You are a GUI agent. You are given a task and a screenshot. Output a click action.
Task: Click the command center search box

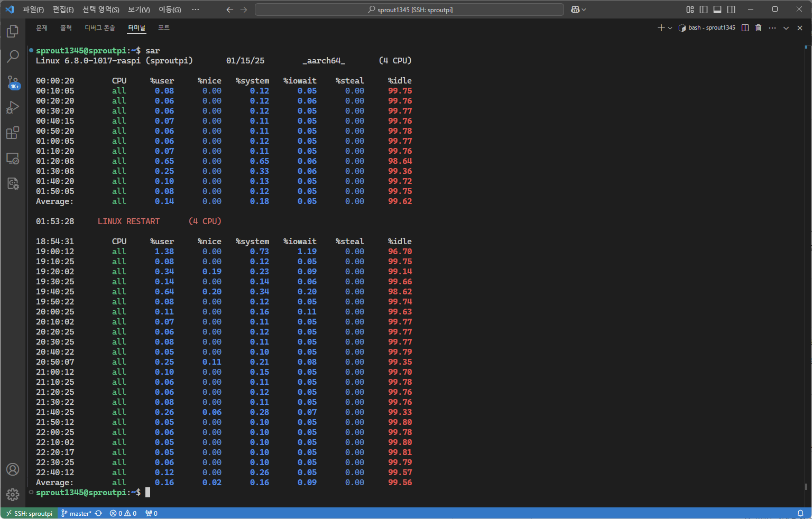pos(410,10)
